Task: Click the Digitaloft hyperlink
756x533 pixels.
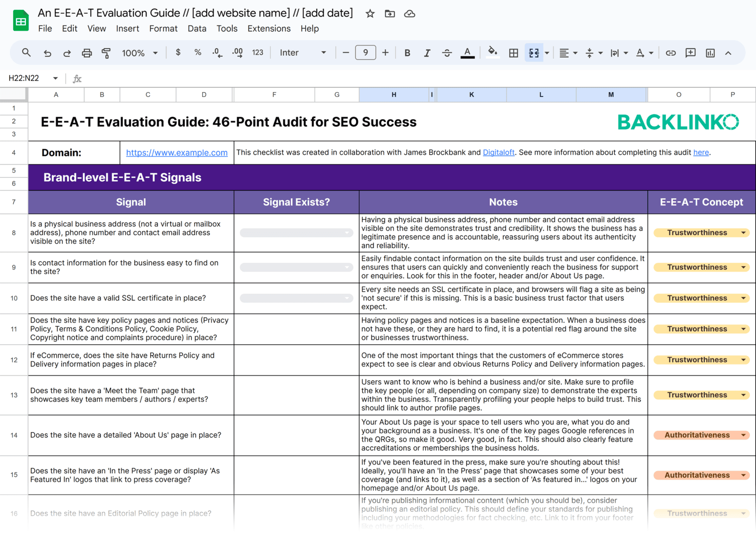Action: coord(498,152)
